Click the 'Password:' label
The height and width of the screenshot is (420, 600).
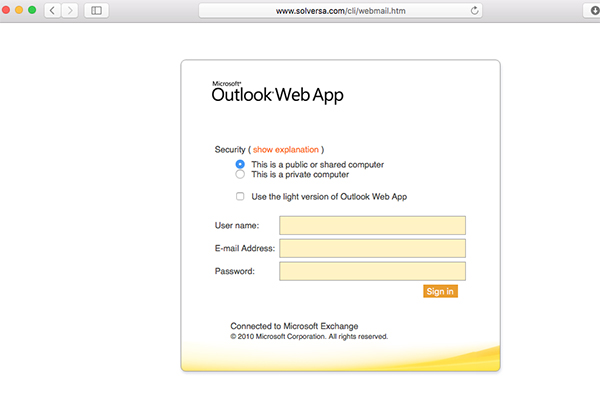235,271
